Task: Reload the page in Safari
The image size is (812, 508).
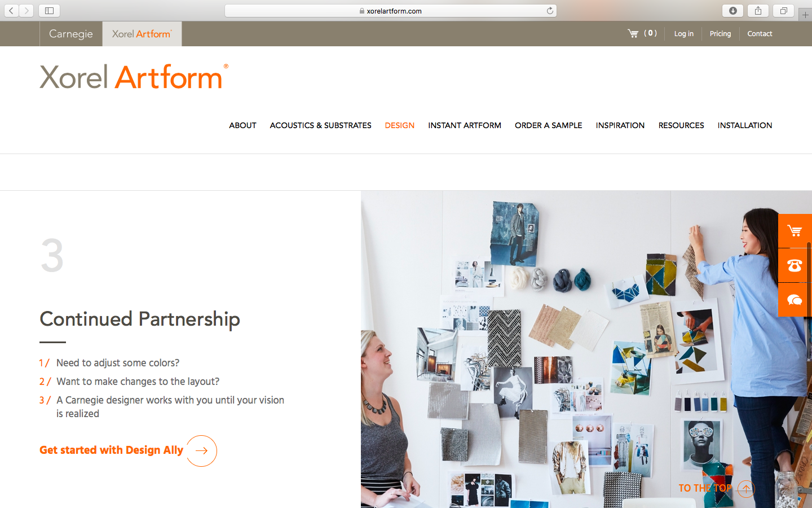Action: 550,11
